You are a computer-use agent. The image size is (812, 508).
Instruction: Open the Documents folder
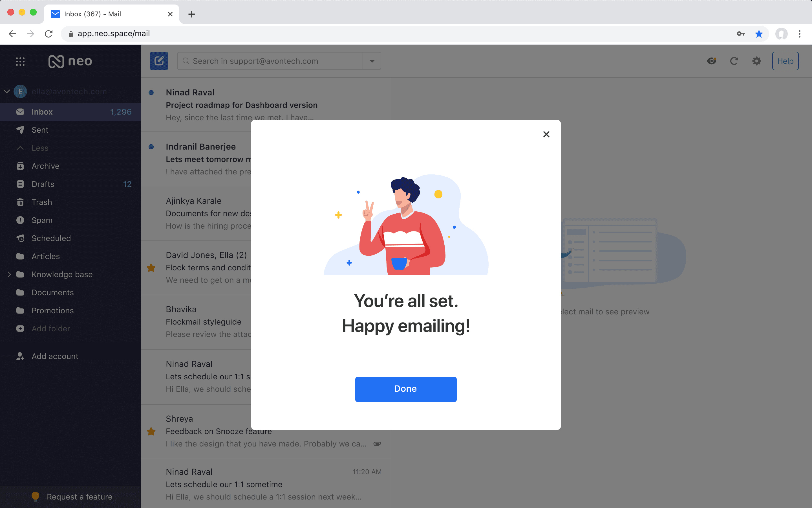70,292
